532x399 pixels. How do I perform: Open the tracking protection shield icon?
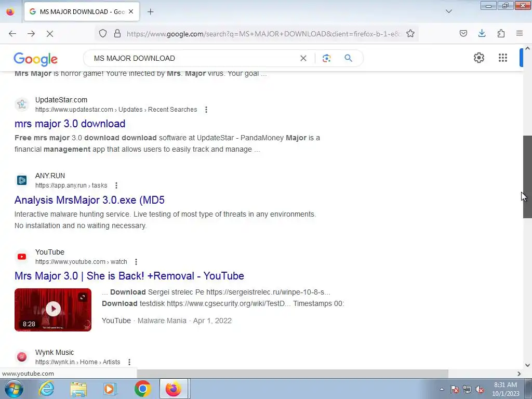click(x=103, y=33)
